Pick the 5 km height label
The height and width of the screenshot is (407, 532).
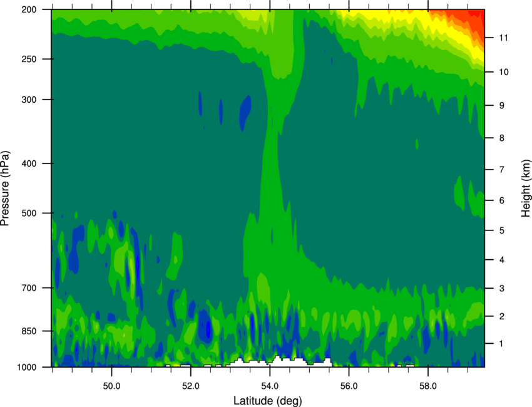tap(502, 230)
